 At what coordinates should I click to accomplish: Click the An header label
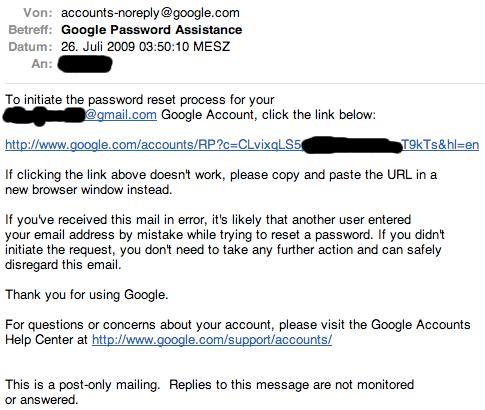[42, 64]
